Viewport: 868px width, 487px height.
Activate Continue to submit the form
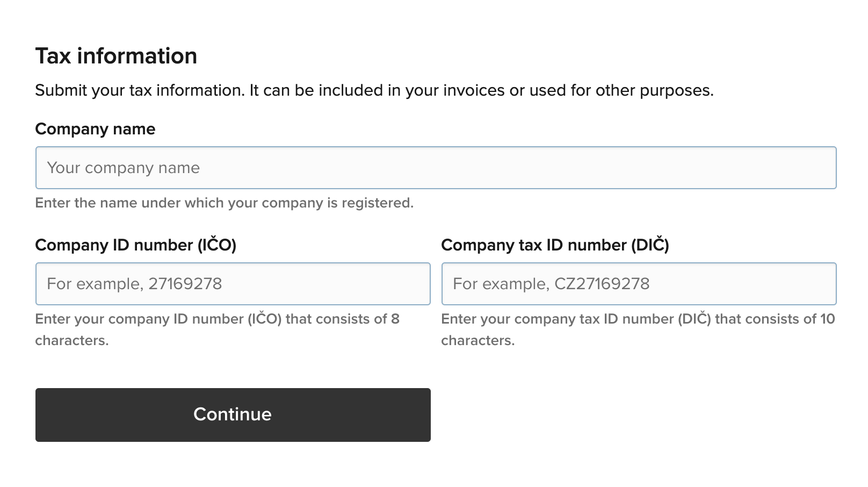(x=233, y=414)
